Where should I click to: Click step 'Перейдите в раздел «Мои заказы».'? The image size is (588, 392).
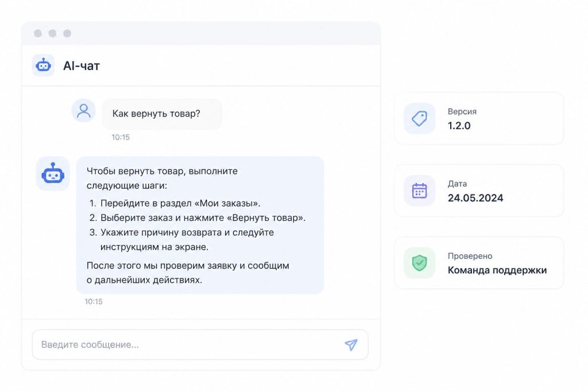(180, 203)
